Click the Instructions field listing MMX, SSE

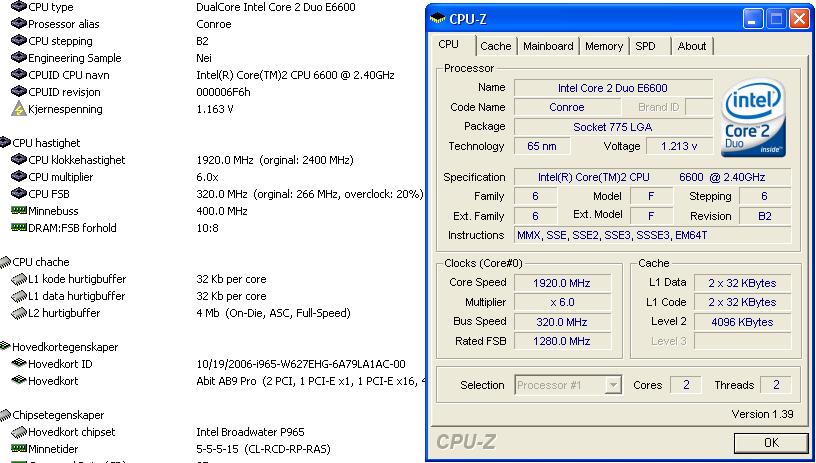tap(652, 235)
